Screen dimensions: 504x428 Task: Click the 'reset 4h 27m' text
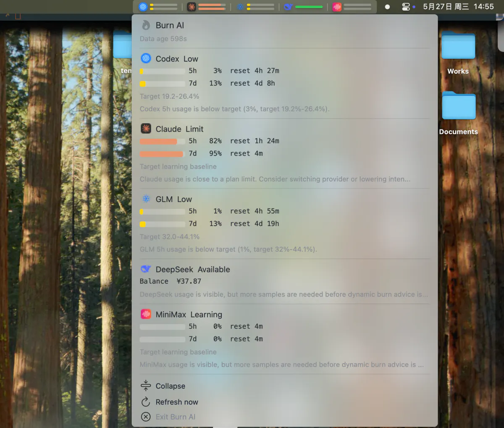click(x=255, y=71)
